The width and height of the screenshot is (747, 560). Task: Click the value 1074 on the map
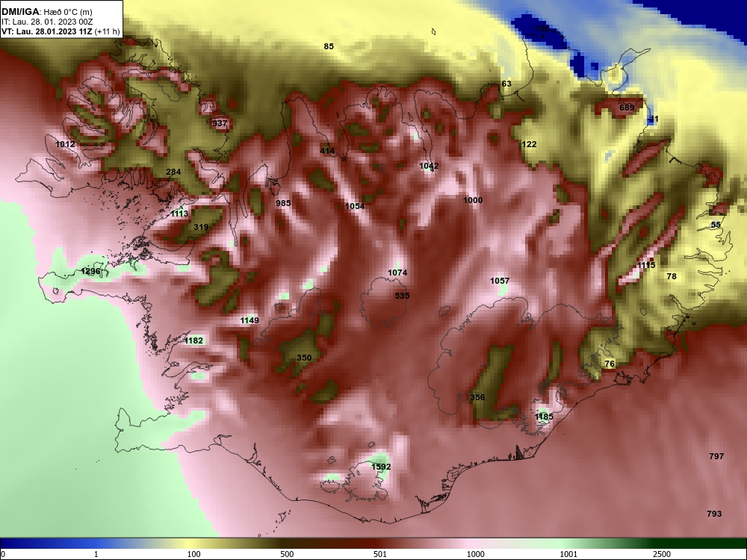[398, 273]
